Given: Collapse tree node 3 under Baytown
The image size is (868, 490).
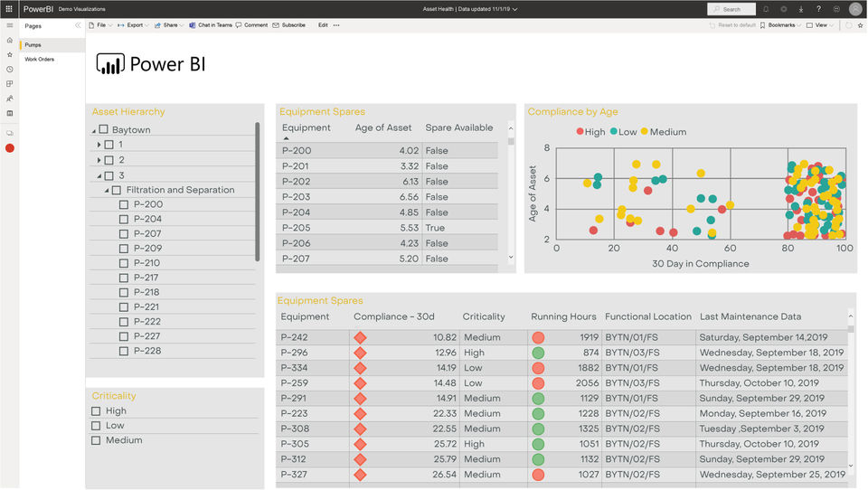Looking at the screenshot, I should [99, 176].
